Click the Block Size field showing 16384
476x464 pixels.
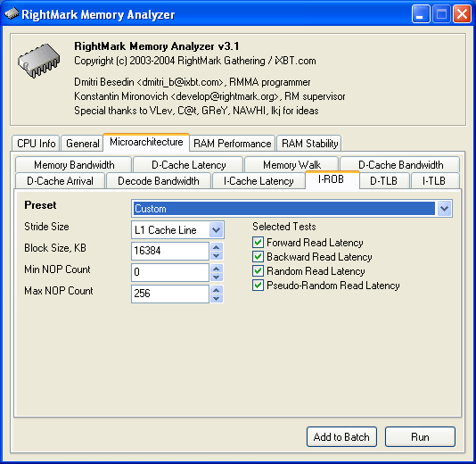point(170,251)
